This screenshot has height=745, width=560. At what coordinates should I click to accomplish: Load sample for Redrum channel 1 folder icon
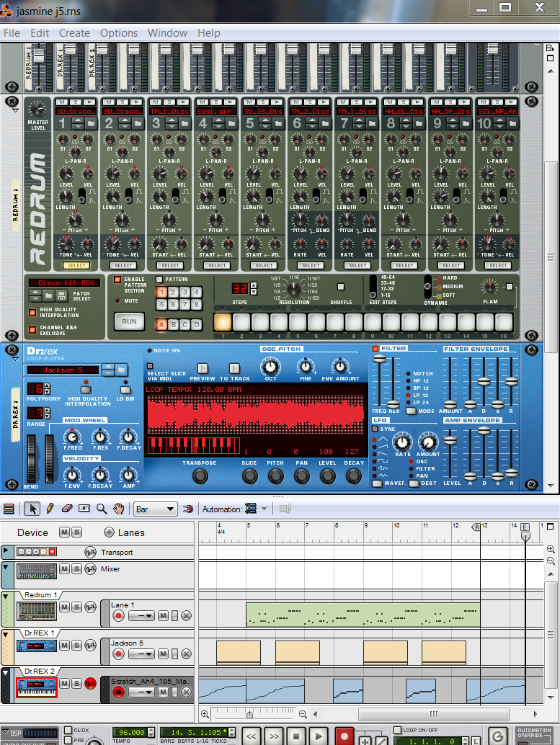[x=91, y=123]
